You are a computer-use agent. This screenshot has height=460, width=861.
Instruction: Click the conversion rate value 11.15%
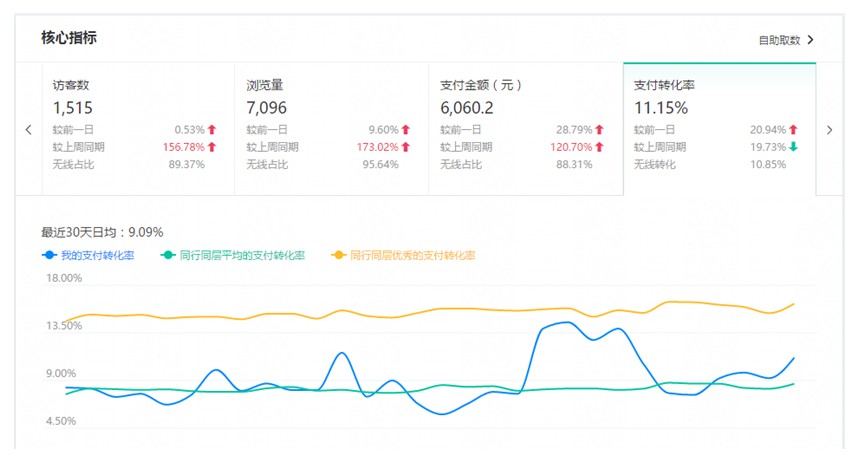pyautogui.click(x=661, y=108)
